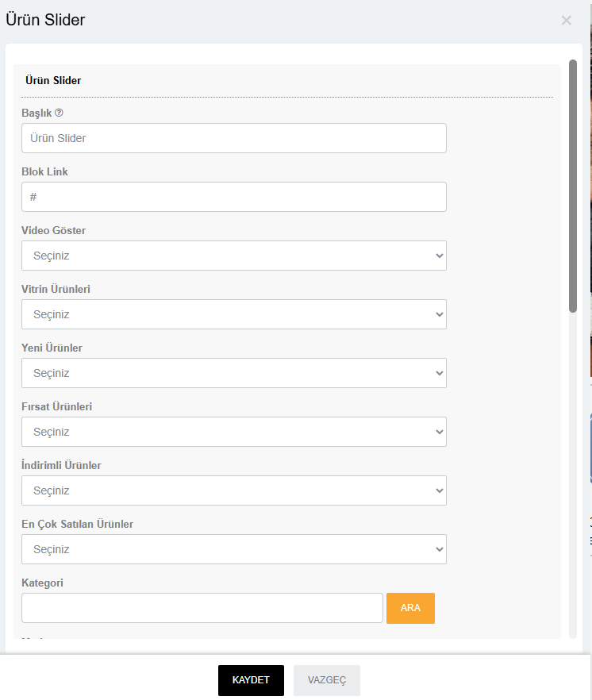Expand the Vitrin Ürünleri dropdown
The width and height of the screenshot is (592, 700).
tap(234, 314)
